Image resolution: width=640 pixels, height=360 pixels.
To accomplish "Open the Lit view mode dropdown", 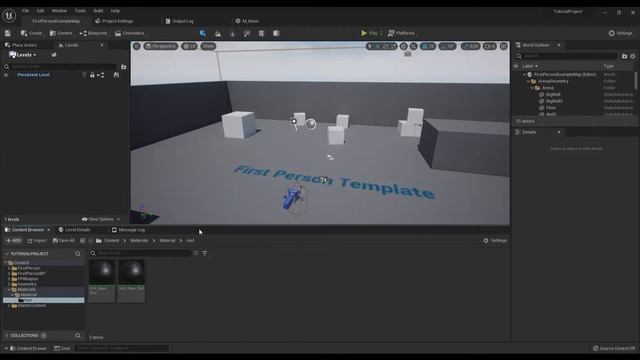I will tap(189, 46).
